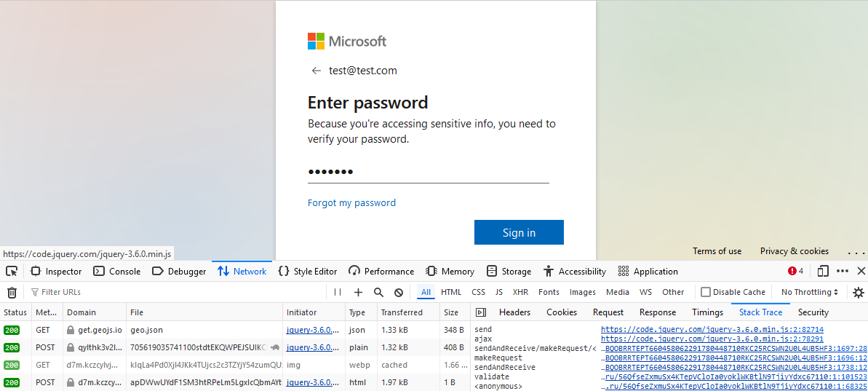This screenshot has height=391, width=868.
Task: Open stack trace link for send frame
Action: [712, 330]
